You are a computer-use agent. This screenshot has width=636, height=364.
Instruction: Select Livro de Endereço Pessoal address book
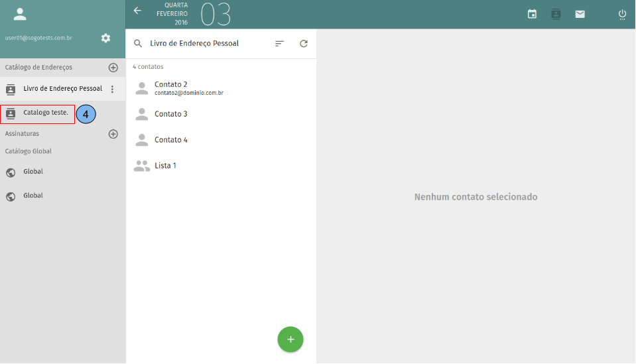(62, 89)
